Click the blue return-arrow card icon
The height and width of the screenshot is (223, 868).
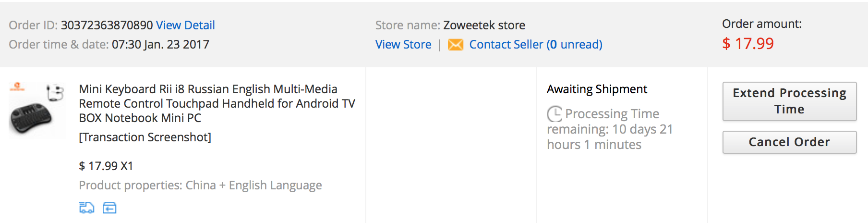[x=109, y=208]
